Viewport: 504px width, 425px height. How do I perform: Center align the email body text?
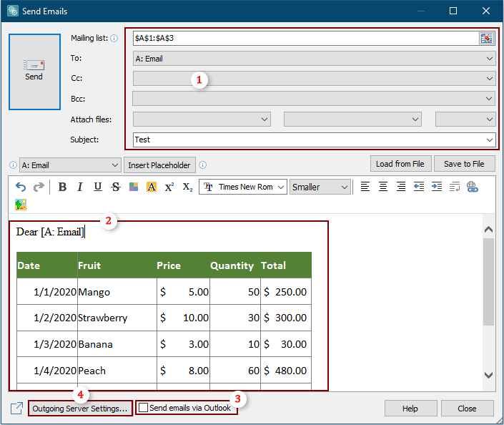383,187
